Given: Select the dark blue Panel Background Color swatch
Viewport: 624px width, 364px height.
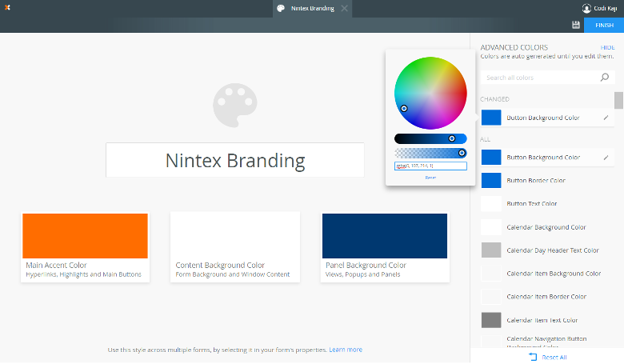Looking at the screenshot, I should tap(385, 236).
